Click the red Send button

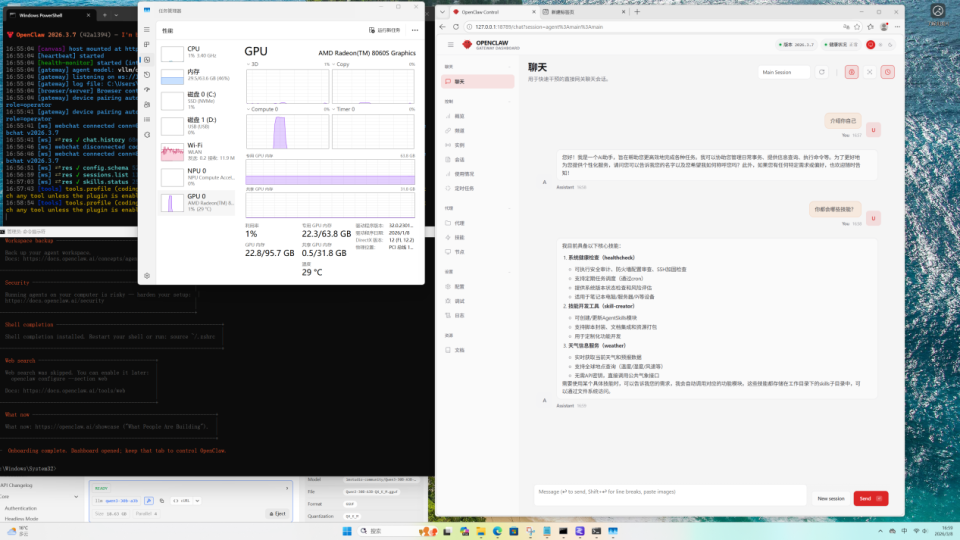coord(870,498)
